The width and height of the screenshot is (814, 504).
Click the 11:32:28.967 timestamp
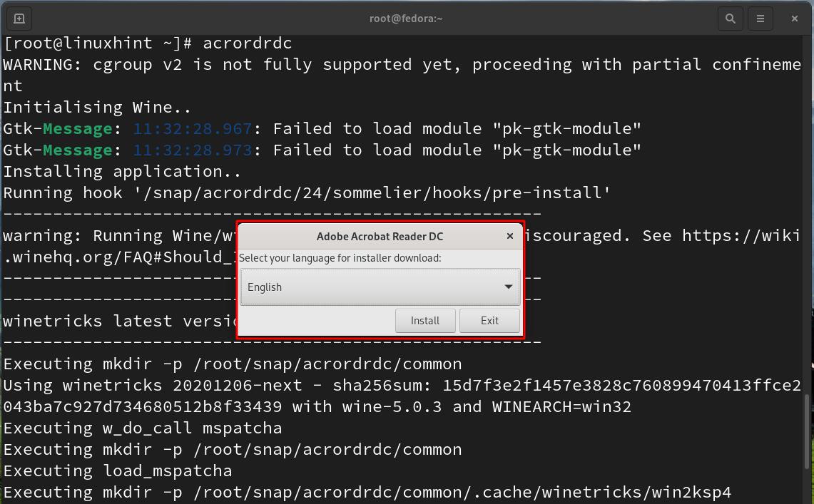(193, 128)
